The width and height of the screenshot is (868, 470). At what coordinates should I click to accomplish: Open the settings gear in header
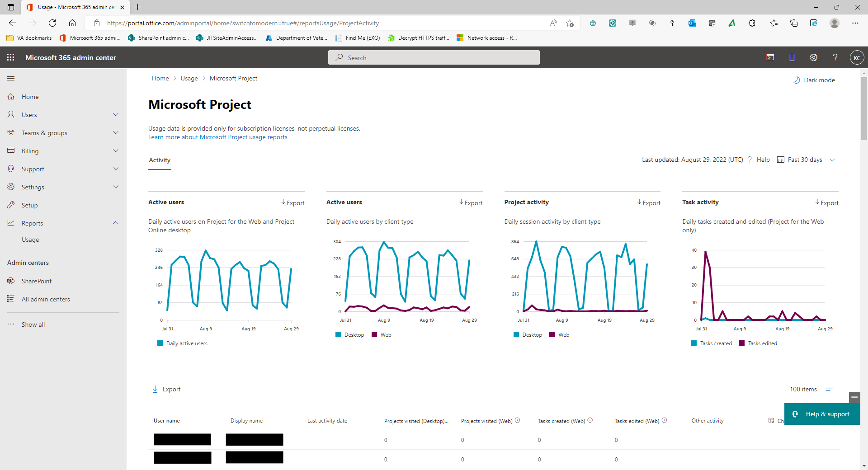click(814, 57)
